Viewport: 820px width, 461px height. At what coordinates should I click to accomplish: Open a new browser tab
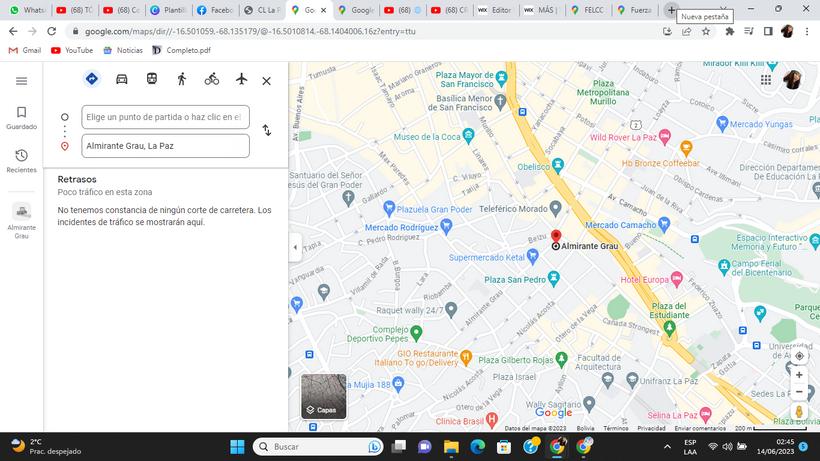[x=671, y=10]
